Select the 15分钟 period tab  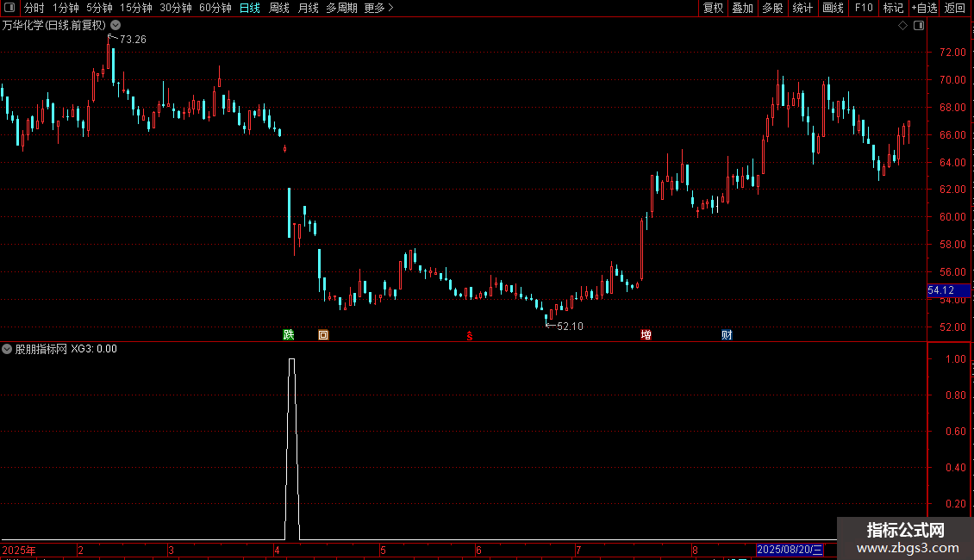[136, 8]
